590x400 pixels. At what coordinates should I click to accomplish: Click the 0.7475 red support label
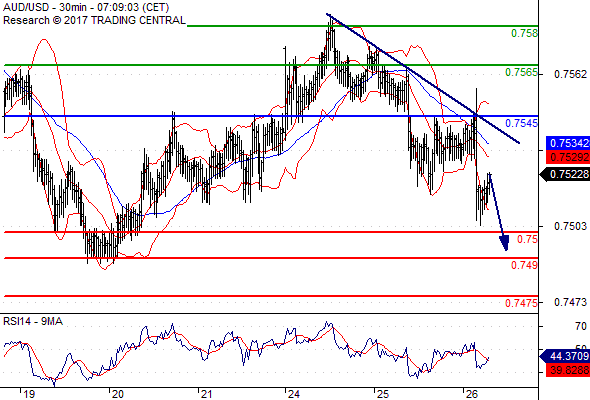(x=522, y=303)
